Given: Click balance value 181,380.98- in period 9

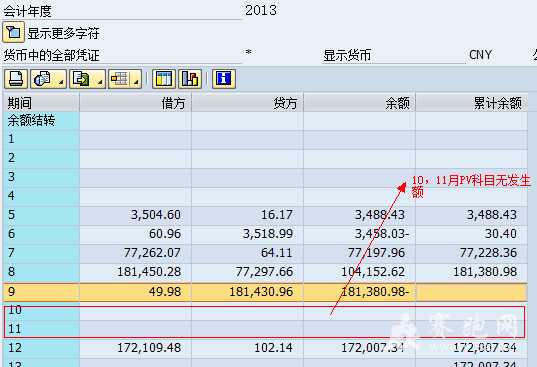Looking at the screenshot, I should point(375,292).
